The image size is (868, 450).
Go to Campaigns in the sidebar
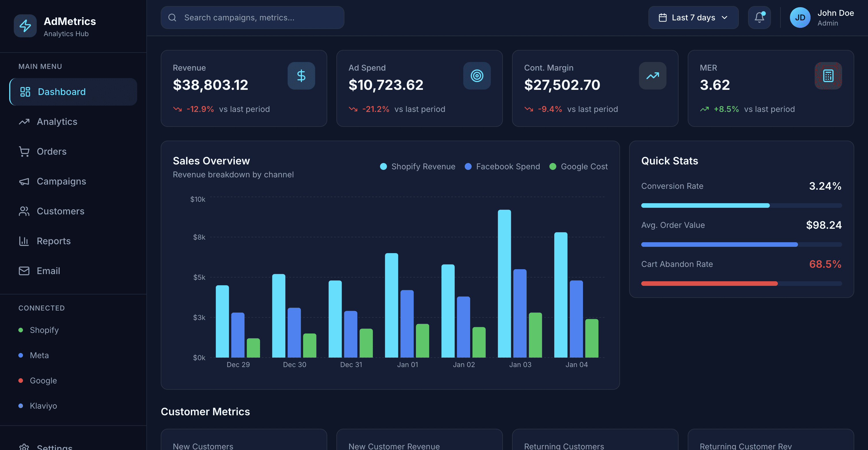coord(61,181)
